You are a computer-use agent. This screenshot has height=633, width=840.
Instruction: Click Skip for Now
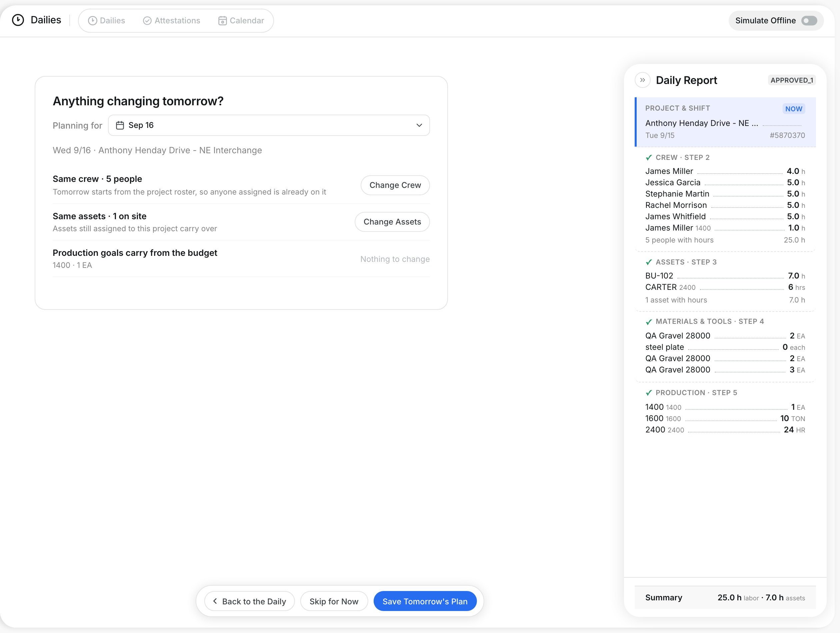tap(334, 601)
